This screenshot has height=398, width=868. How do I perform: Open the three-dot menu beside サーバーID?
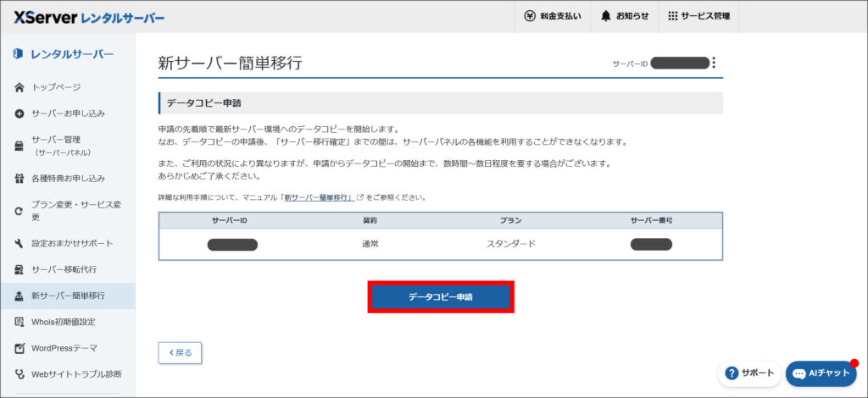pyautogui.click(x=714, y=63)
